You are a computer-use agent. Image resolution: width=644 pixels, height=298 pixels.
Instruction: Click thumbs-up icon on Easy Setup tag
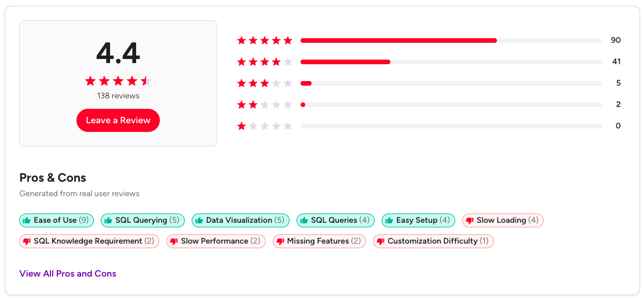coord(389,220)
